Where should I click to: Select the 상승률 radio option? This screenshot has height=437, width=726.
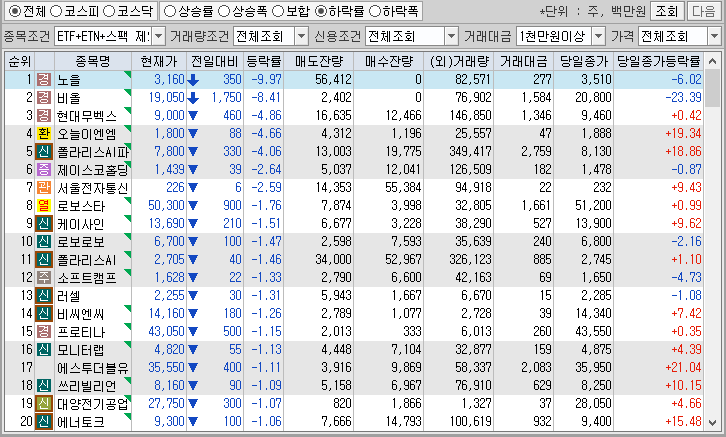click(170, 11)
